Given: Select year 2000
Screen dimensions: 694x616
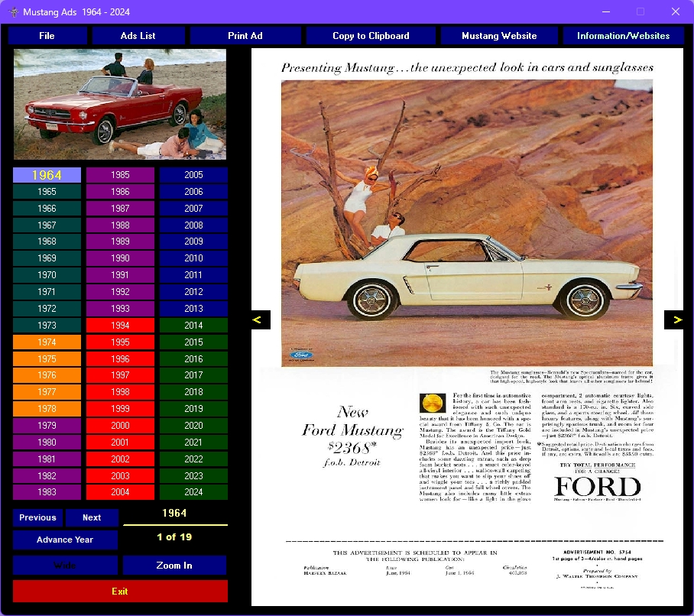Looking at the screenshot, I should pos(121,426).
